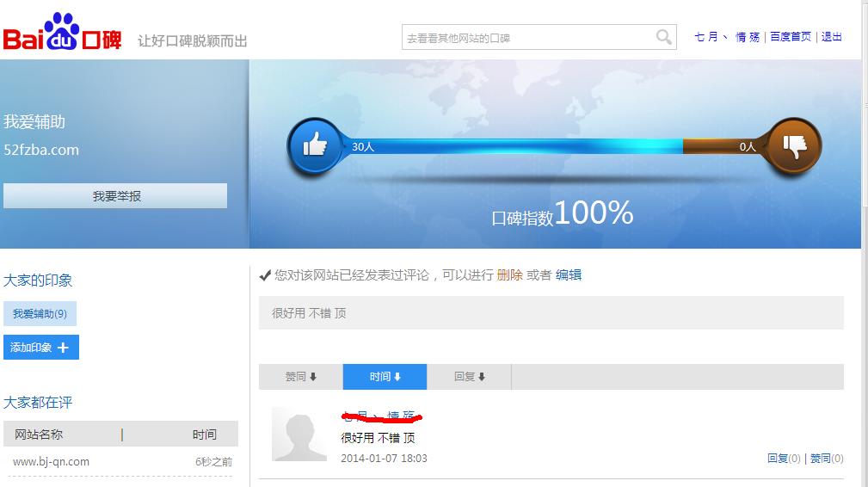Click the 大家的印象 heading
868x487 pixels.
[38, 280]
